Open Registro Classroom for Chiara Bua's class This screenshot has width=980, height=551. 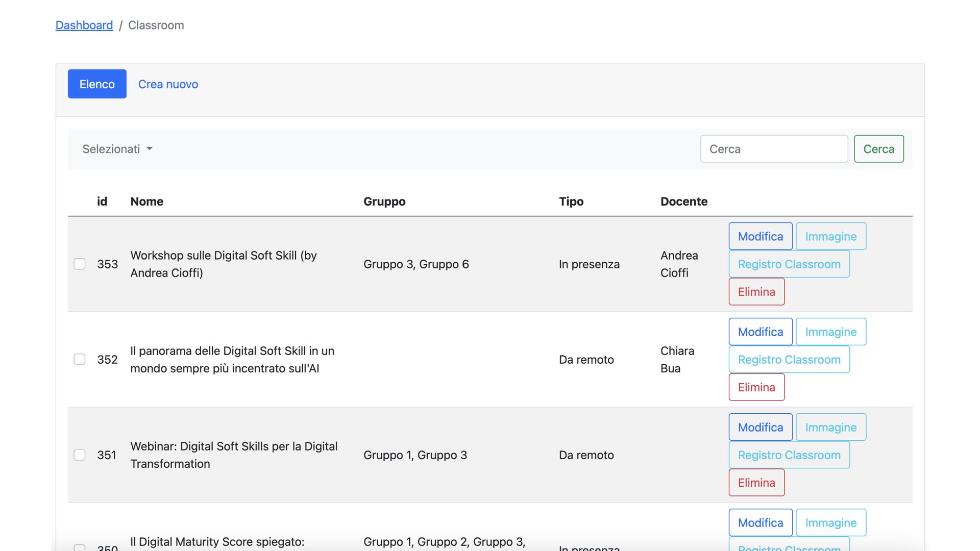pos(789,360)
